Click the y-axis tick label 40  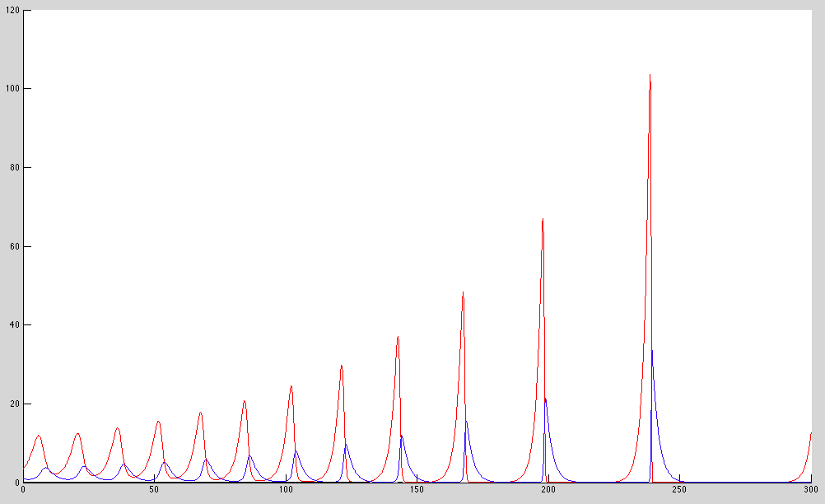(x=14, y=325)
